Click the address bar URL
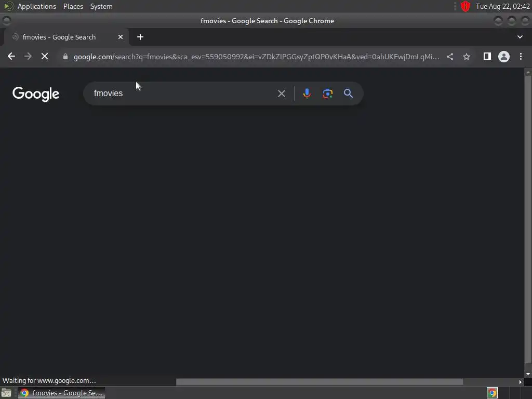The height and width of the screenshot is (399, 532). 256,57
